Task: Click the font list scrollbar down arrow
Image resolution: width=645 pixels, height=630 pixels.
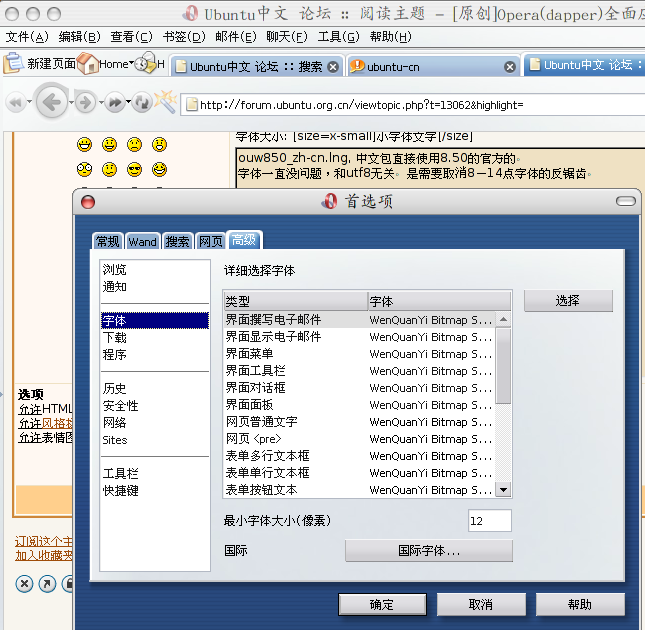Action: pos(503,490)
